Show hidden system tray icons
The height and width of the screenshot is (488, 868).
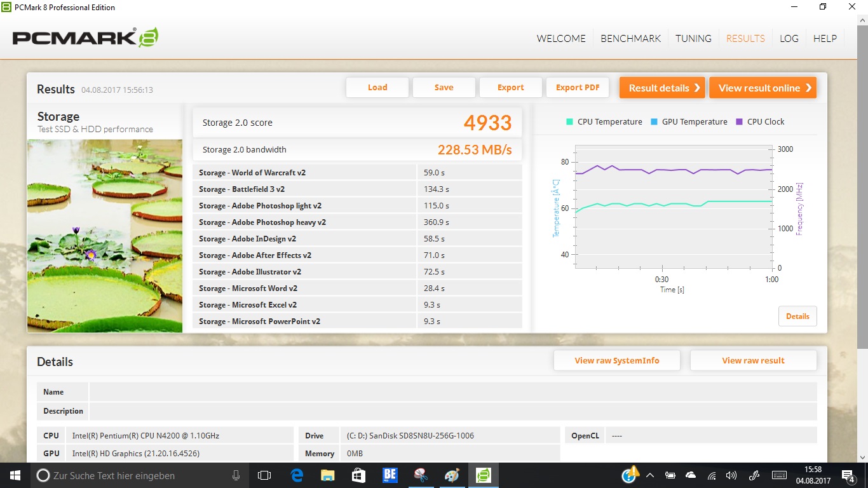(x=650, y=475)
